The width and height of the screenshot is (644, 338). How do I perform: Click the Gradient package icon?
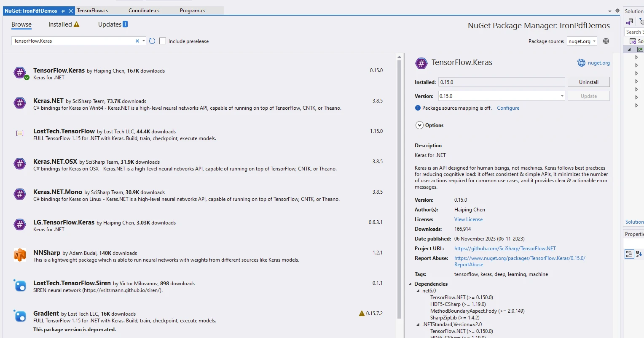point(20,316)
